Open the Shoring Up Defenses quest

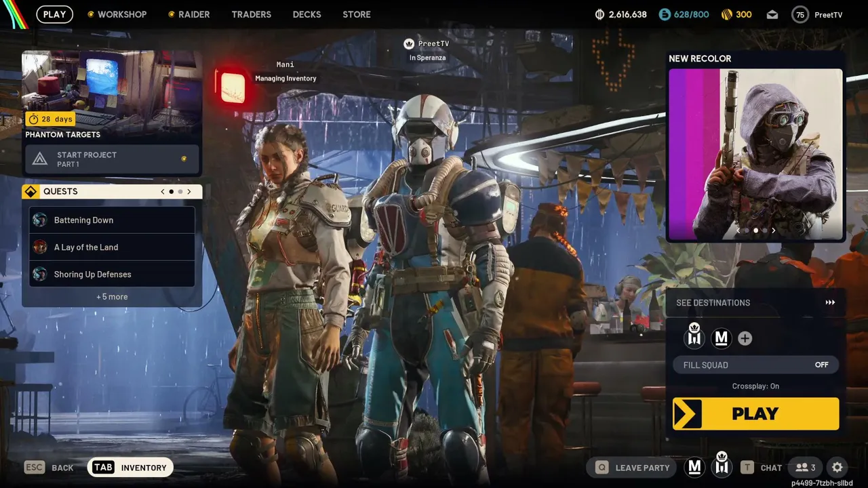(112, 274)
